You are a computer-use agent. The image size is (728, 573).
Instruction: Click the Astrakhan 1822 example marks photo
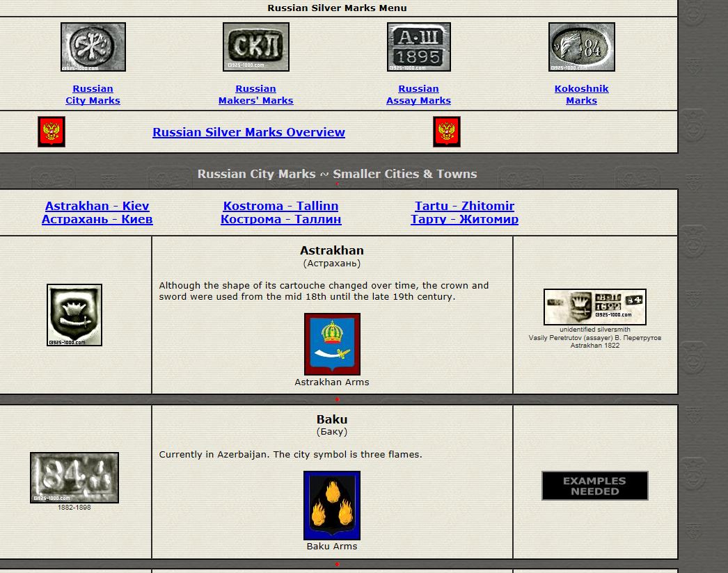594,307
